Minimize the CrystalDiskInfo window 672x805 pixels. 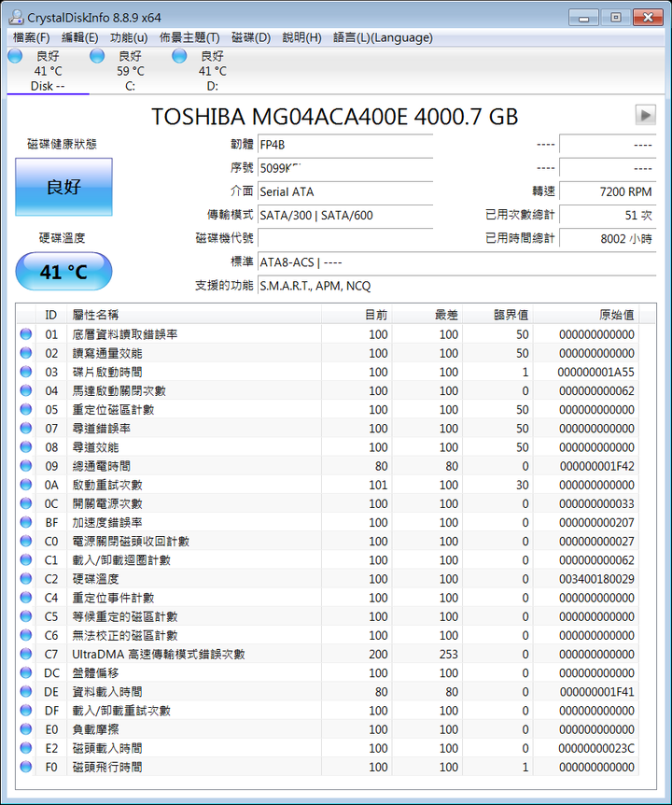pyautogui.click(x=583, y=18)
